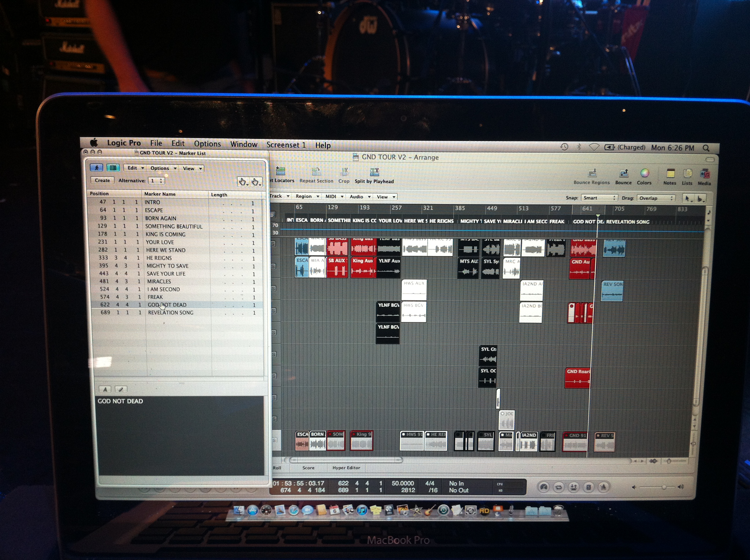The width and height of the screenshot is (750, 560).
Task: Click the Create marker button
Action: click(102, 180)
